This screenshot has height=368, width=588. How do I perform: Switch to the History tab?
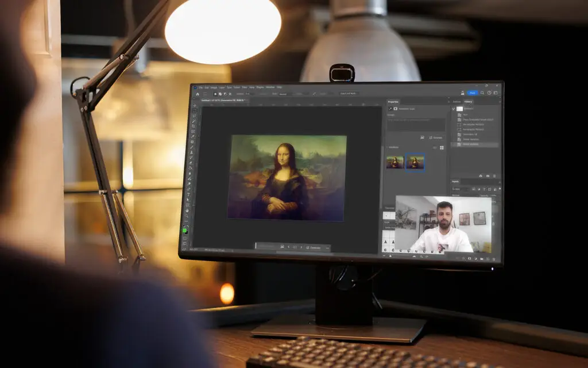[468, 102]
